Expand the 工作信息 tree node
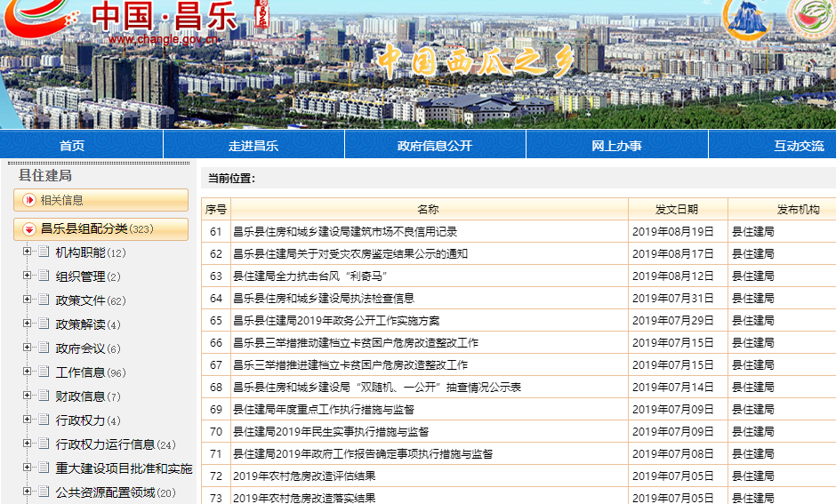The height and width of the screenshot is (504, 836). point(27,372)
